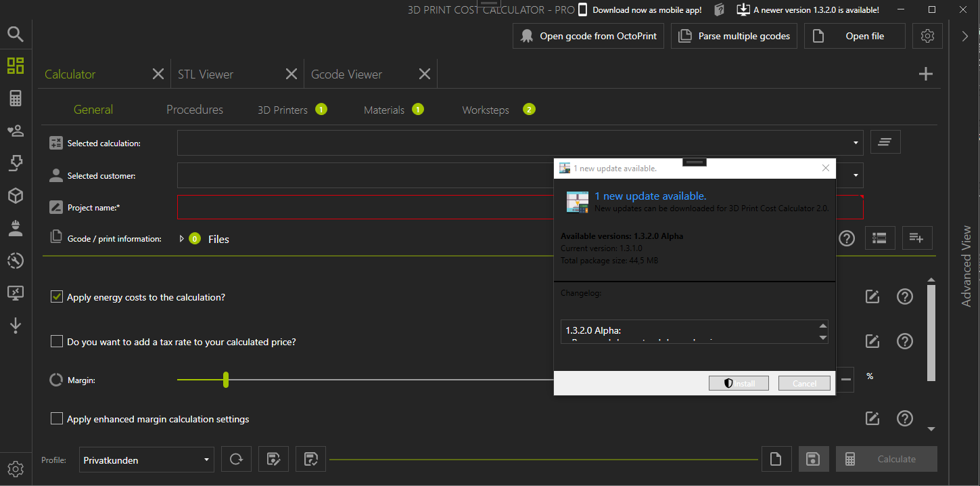Select the General sub-tab
The height and width of the screenshot is (486, 980).
(93, 110)
